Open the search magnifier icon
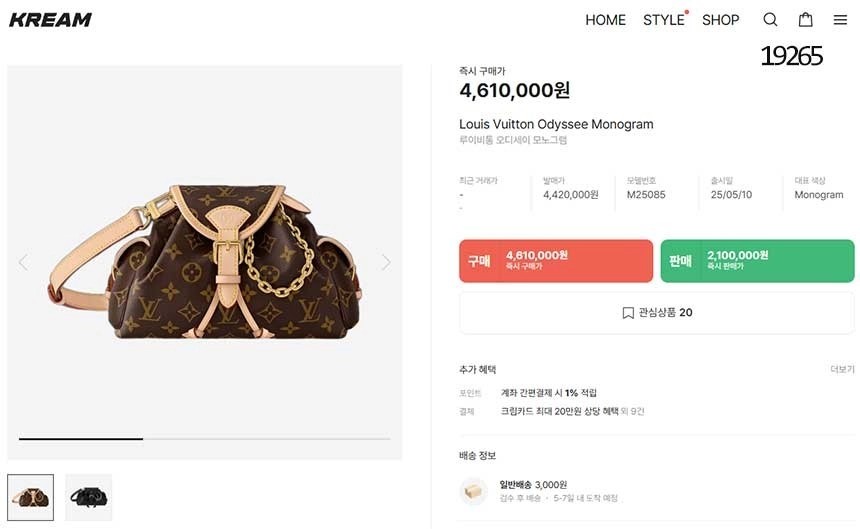Viewport: 860px width, 529px height. 770,20
